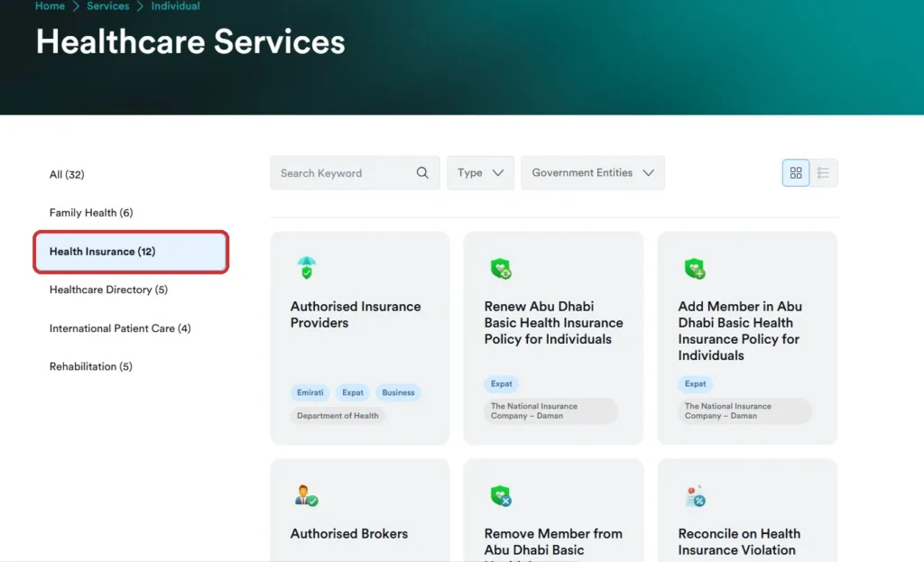Switch to list view layout
The width and height of the screenshot is (924, 562).
point(823,172)
